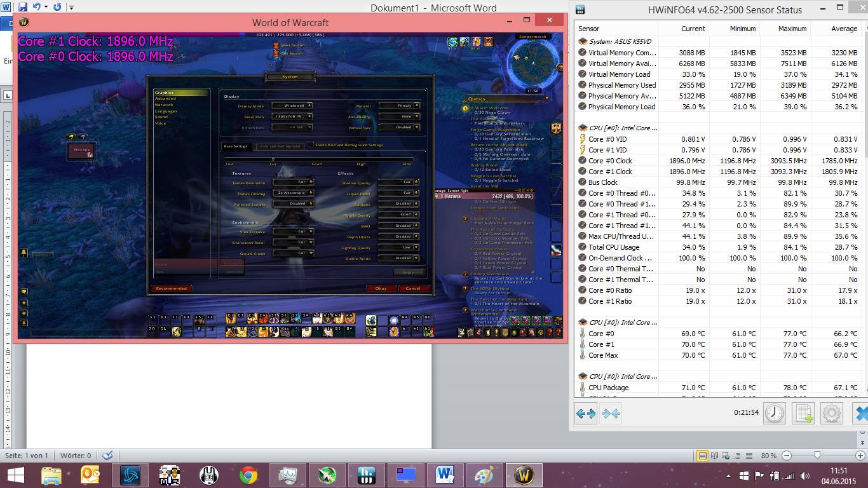Show hidden system tray icons
The width and height of the screenshot is (868, 488).
point(728,476)
